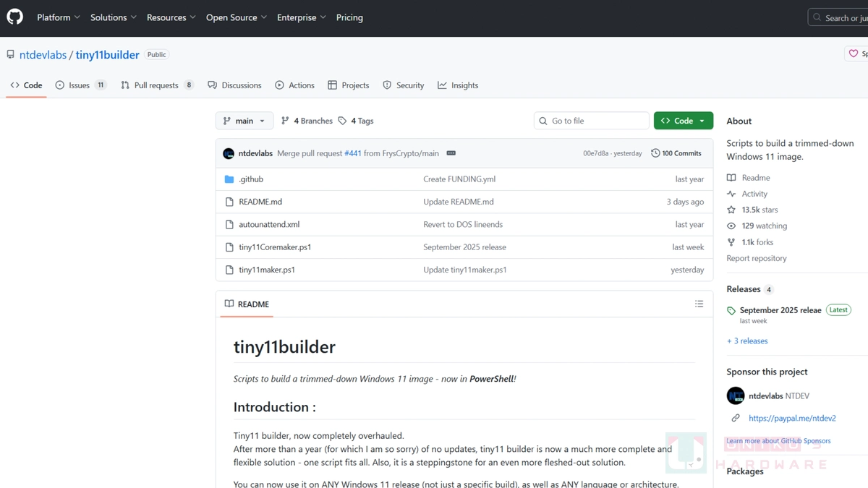The width and height of the screenshot is (868, 488).
Task: Open the Update README.md commit message
Action: 459,202
